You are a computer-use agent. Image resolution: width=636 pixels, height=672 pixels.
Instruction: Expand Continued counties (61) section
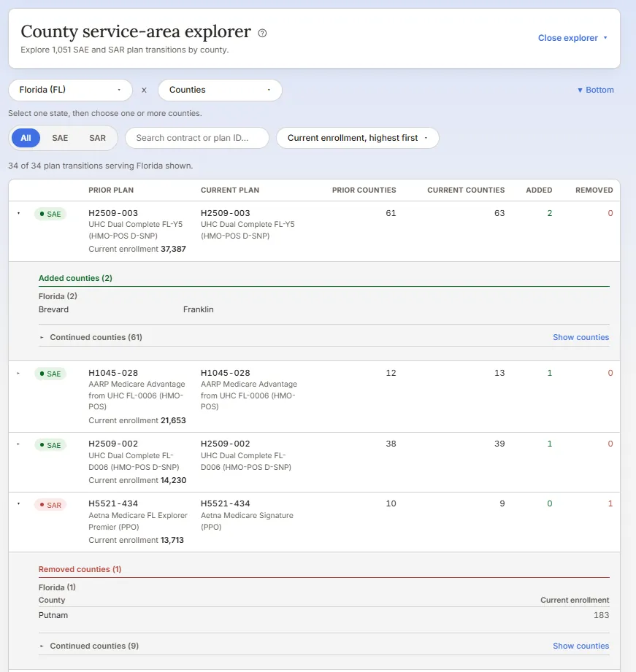[x=91, y=337]
